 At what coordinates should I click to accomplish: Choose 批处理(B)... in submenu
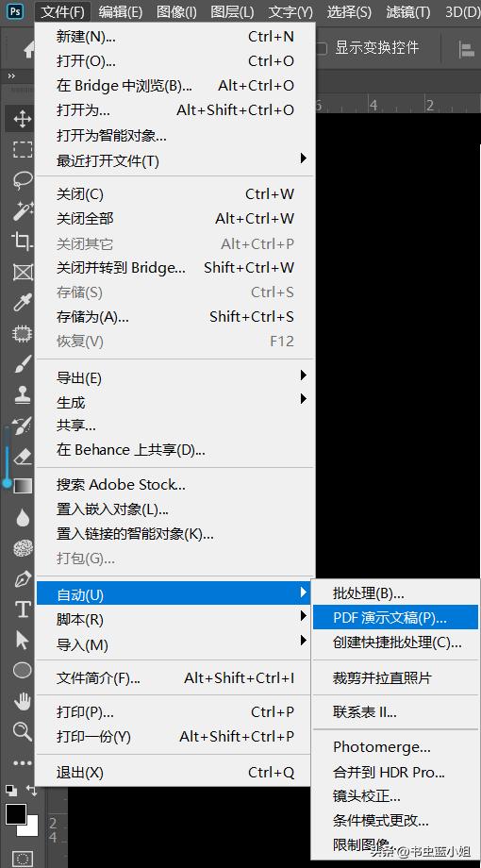coord(395,593)
